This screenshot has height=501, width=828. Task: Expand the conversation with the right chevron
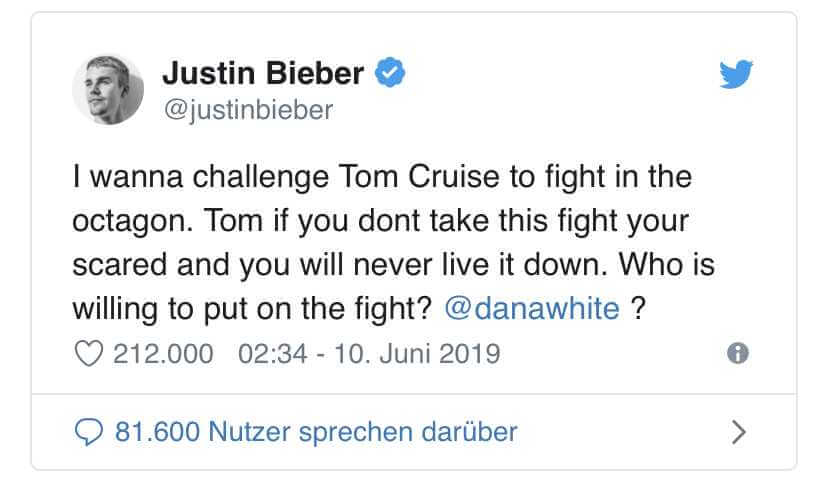(x=739, y=432)
